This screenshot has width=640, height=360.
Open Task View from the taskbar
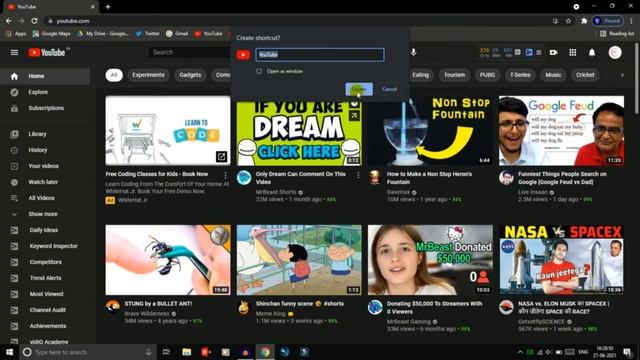166,352
